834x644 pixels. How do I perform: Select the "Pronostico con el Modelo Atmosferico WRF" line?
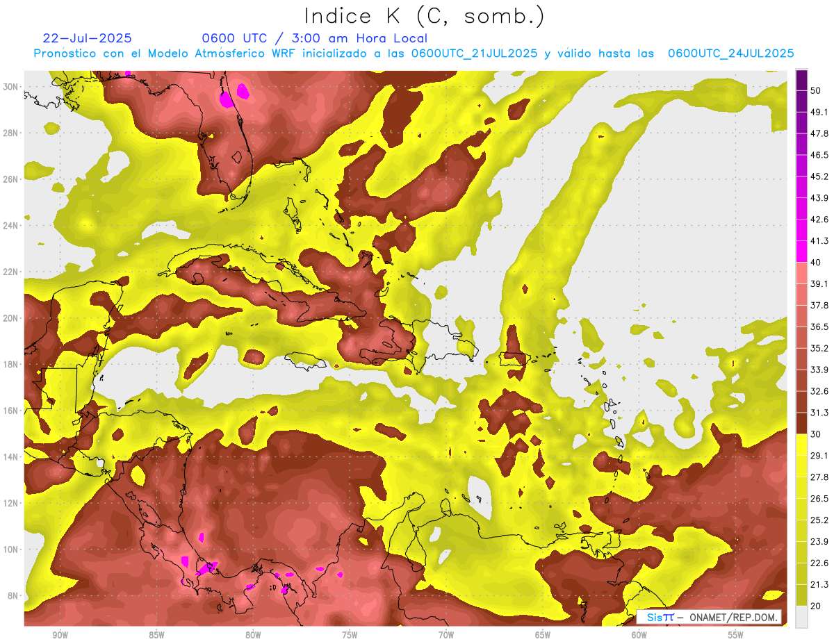click(414, 53)
